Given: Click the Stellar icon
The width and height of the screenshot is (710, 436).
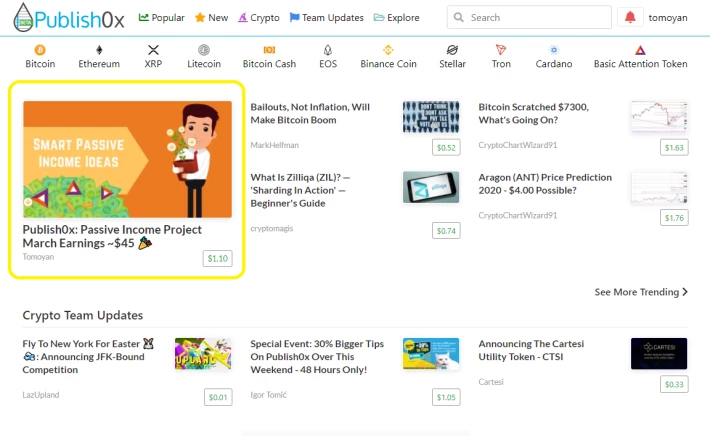Looking at the screenshot, I should tap(452, 49).
